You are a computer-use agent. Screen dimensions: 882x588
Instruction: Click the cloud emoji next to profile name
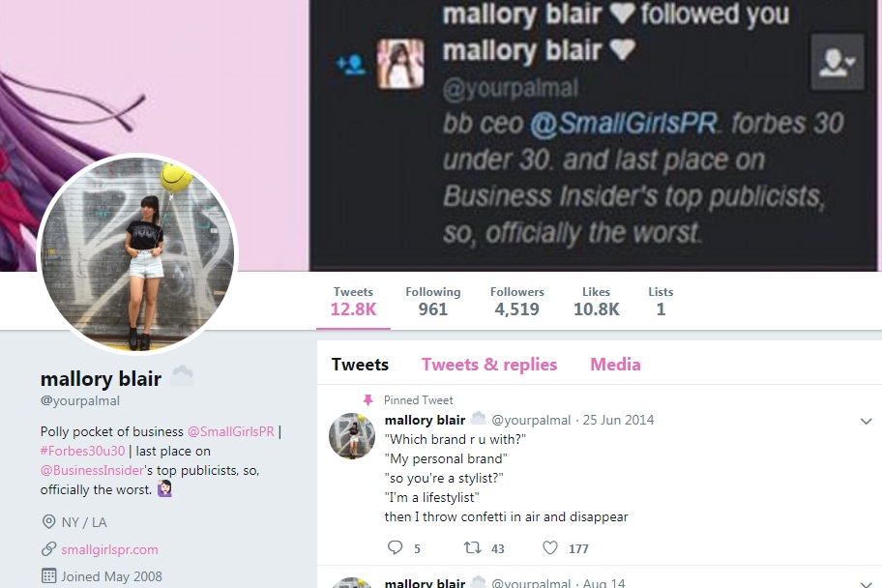pyautogui.click(x=182, y=375)
